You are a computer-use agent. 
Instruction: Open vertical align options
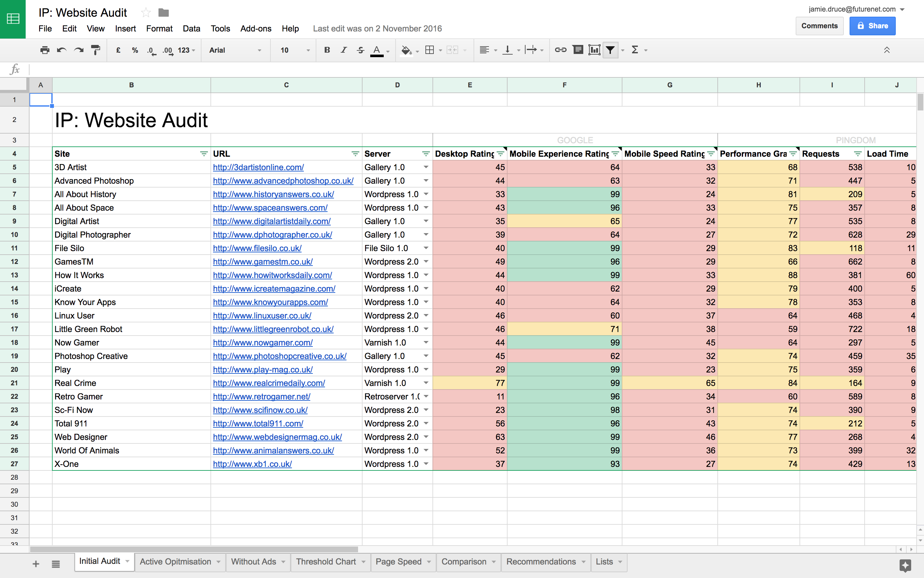[x=508, y=50]
